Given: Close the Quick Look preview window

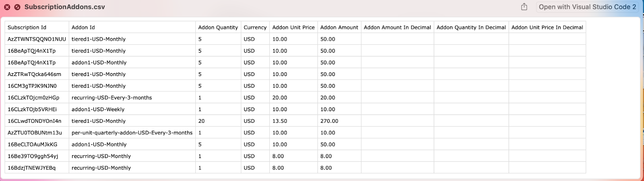Looking at the screenshot, I should [7, 7].
